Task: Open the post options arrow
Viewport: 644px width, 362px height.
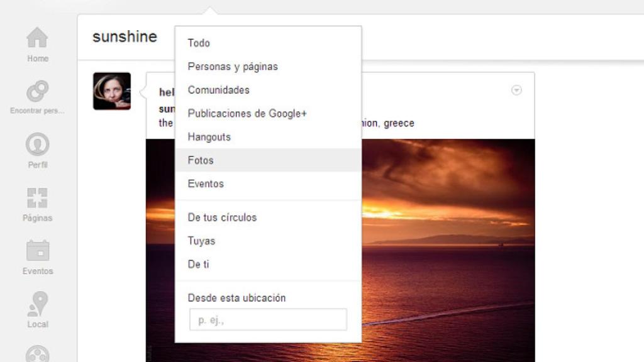Action: click(517, 89)
